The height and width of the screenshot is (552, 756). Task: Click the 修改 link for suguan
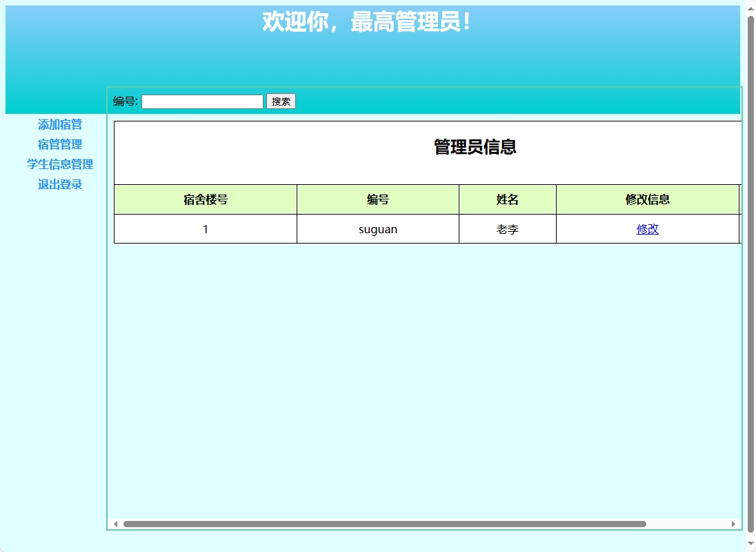pos(647,228)
